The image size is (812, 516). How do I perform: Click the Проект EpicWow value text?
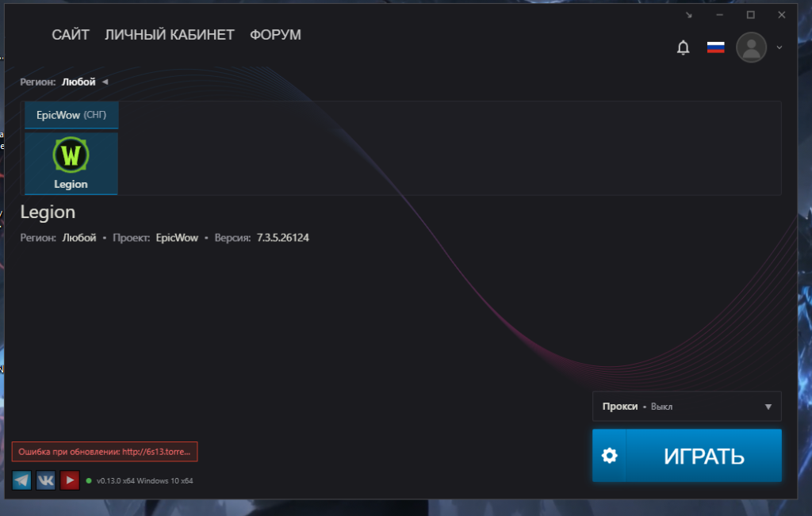tap(177, 238)
